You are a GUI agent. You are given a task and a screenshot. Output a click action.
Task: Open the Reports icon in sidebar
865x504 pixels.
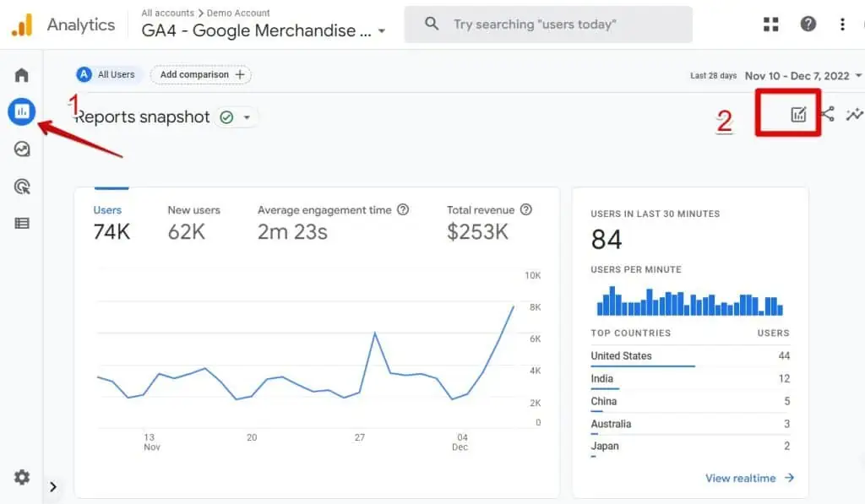point(22,111)
